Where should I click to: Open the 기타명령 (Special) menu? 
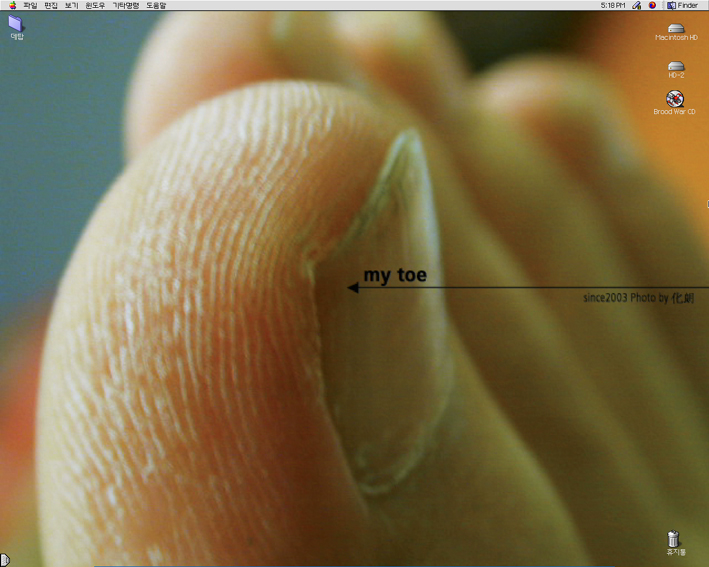(x=125, y=5)
